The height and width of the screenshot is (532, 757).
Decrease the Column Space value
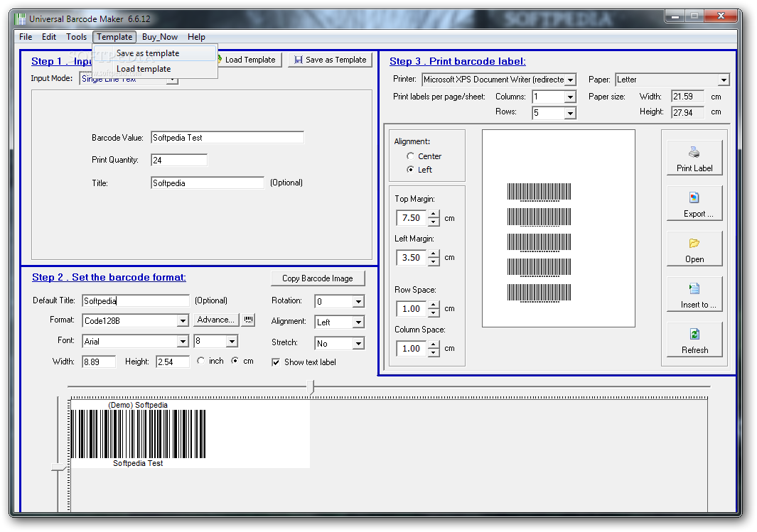click(x=434, y=352)
